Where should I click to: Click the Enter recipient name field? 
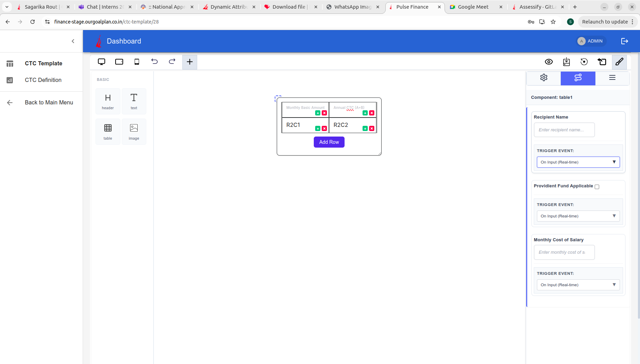point(564,130)
